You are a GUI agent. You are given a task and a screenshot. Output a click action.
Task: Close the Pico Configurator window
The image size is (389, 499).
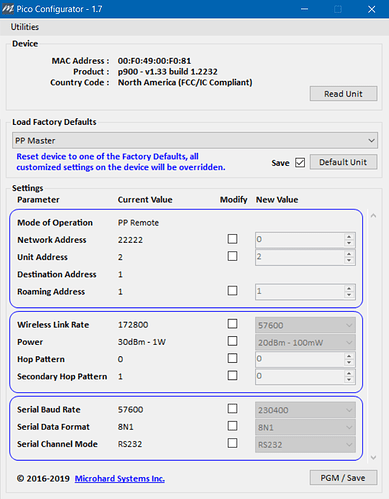[x=372, y=9]
